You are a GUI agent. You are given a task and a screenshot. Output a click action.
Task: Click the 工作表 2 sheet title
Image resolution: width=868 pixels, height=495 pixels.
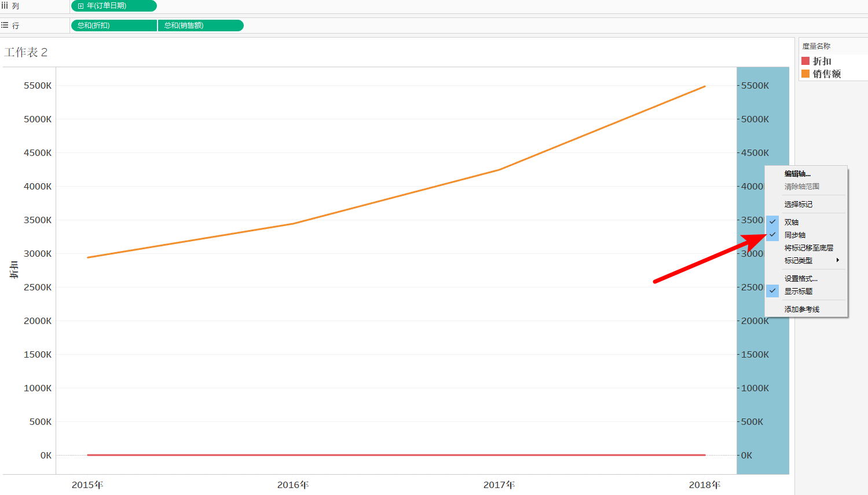pos(26,52)
